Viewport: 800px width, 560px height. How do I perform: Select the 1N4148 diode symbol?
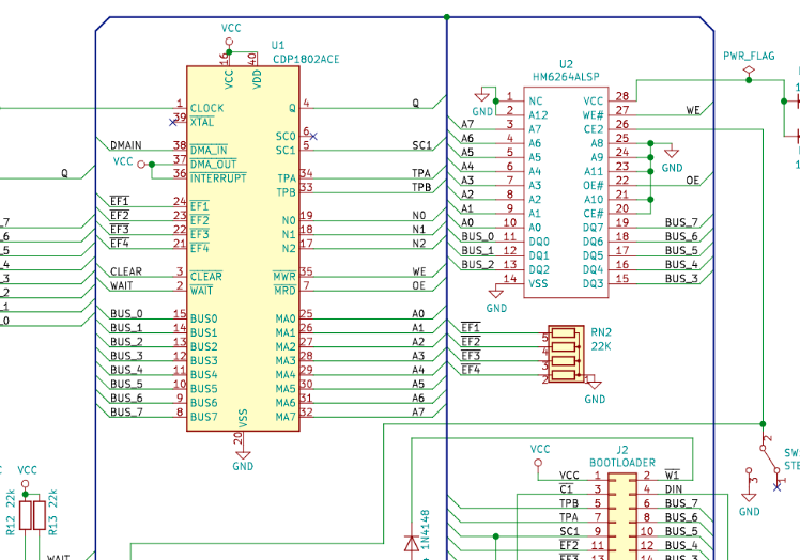pyautogui.click(x=410, y=542)
